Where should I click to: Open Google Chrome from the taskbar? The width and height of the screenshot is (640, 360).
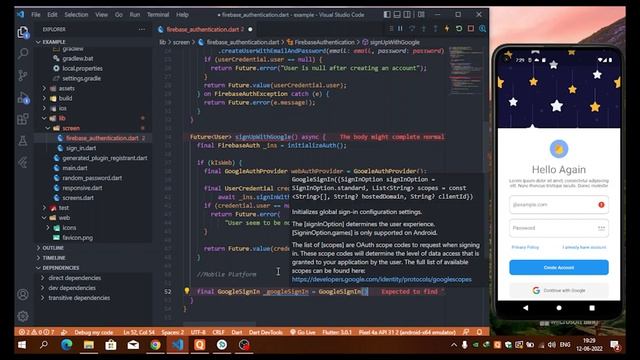coord(155,345)
